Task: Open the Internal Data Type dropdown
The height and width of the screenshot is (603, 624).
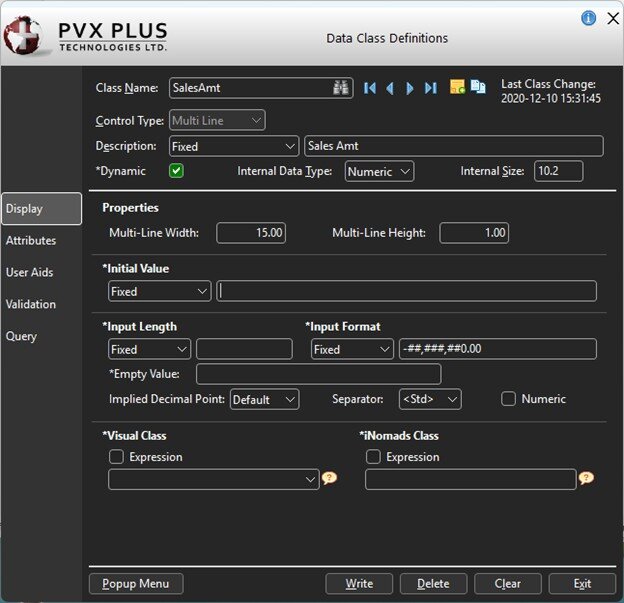Action: [379, 171]
